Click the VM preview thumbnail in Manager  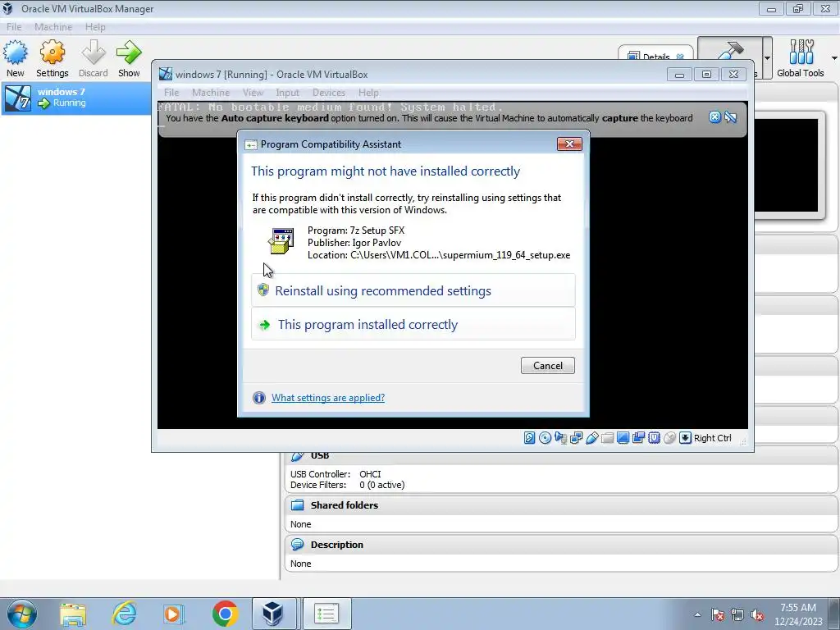787,165
